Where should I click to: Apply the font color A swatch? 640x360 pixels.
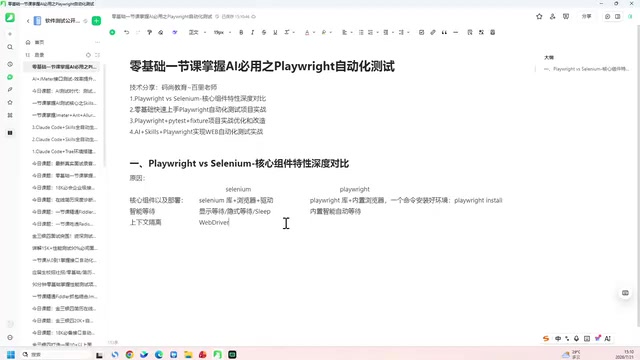coord(307,32)
